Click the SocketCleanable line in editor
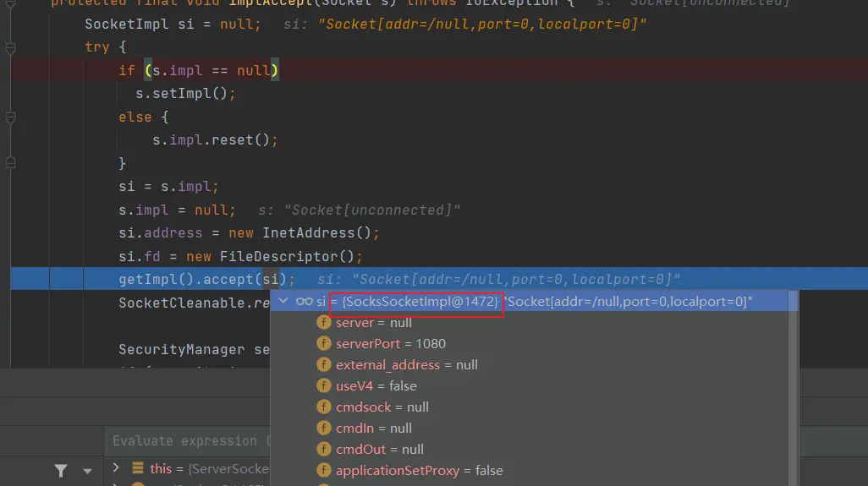This screenshot has height=486, width=868. [195, 303]
